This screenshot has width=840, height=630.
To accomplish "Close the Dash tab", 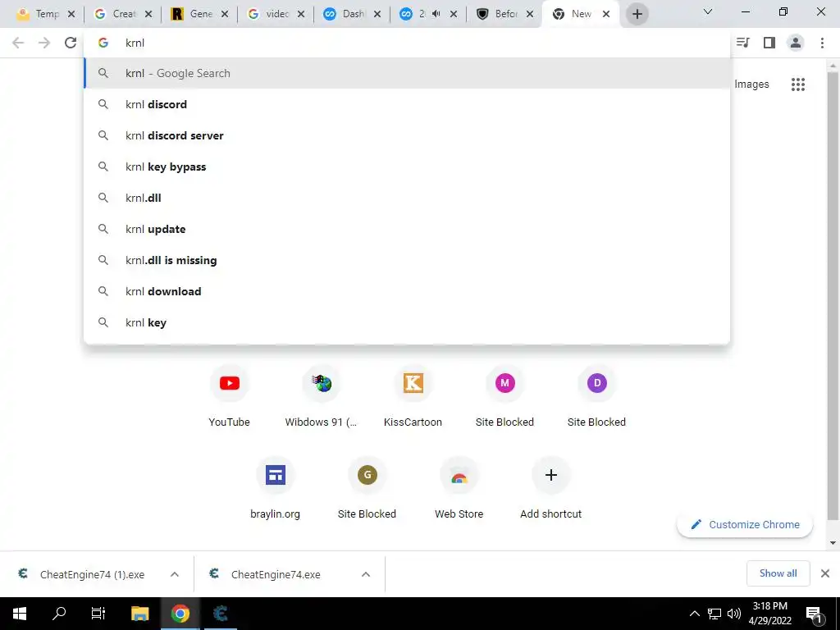I will [377, 15].
